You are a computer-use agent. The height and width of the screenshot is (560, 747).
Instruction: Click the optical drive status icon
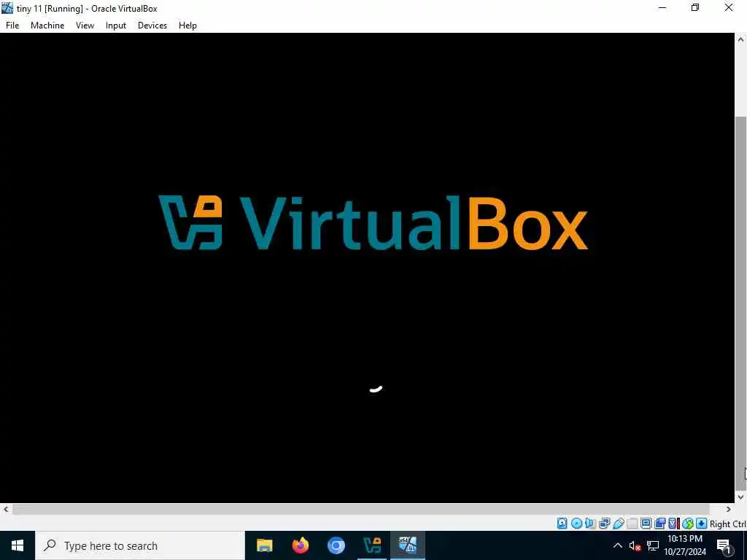tap(576, 524)
